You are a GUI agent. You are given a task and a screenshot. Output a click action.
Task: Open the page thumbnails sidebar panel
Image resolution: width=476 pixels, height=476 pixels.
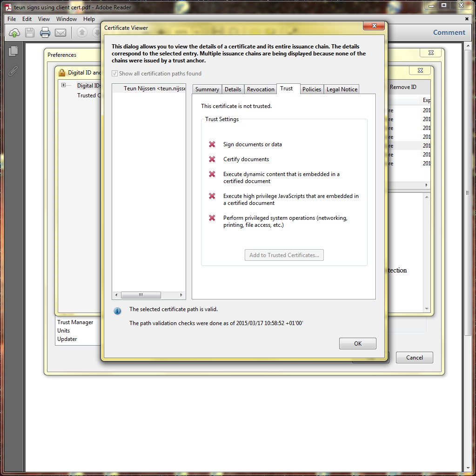click(13, 51)
